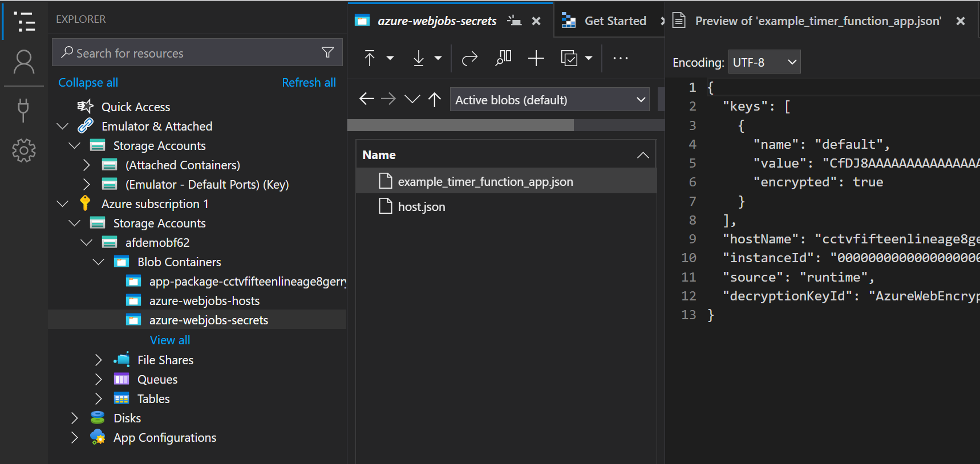Expand the File Shares tree node
The height and width of the screenshot is (464, 980).
click(x=99, y=360)
